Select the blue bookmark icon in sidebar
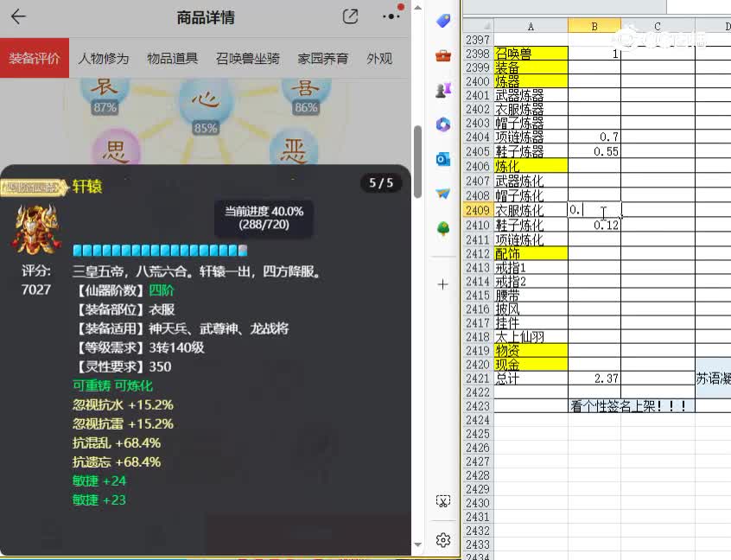This screenshot has width=731, height=560. [x=443, y=20]
